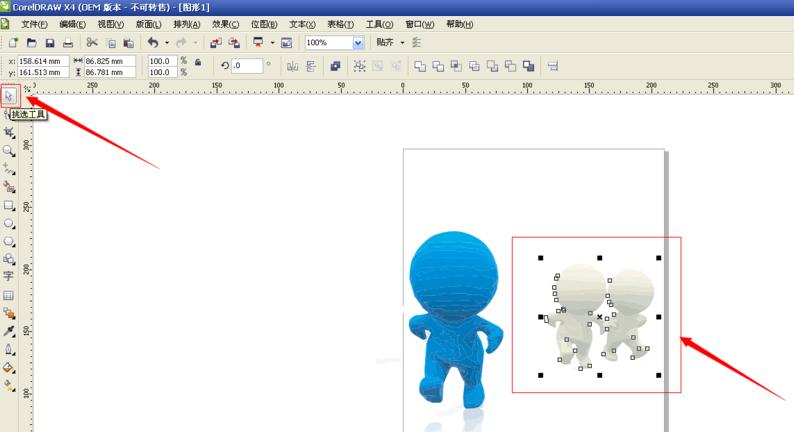The image size is (794, 432).
Task: Click the Combine objects icon
Action: [x=335, y=66]
